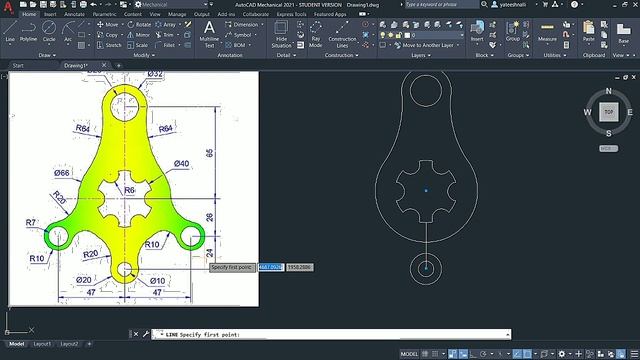Image resolution: width=640 pixels, height=360 pixels.
Task: Click the Trim tool
Action: click(x=165, y=35)
